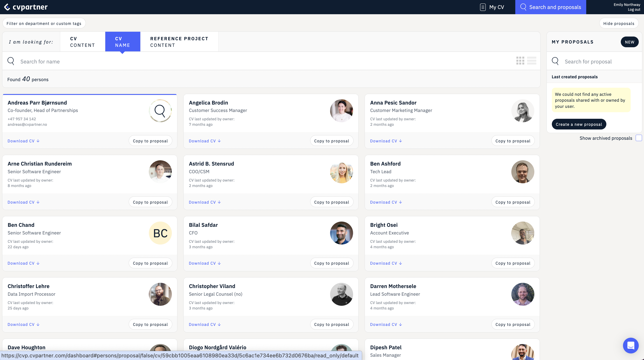
Task: Open Hide proposals control
Action: [619, 23]
